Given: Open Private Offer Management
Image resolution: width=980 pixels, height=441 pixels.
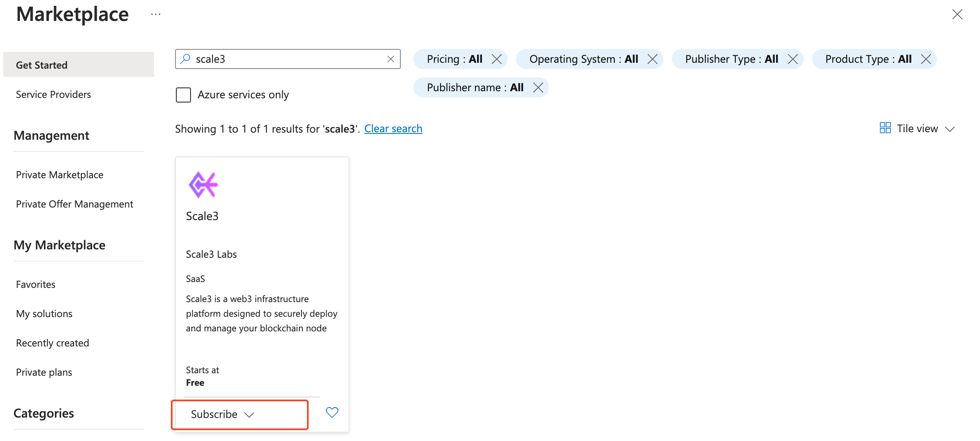Looking at the screenshot, I should coord(75,204).
